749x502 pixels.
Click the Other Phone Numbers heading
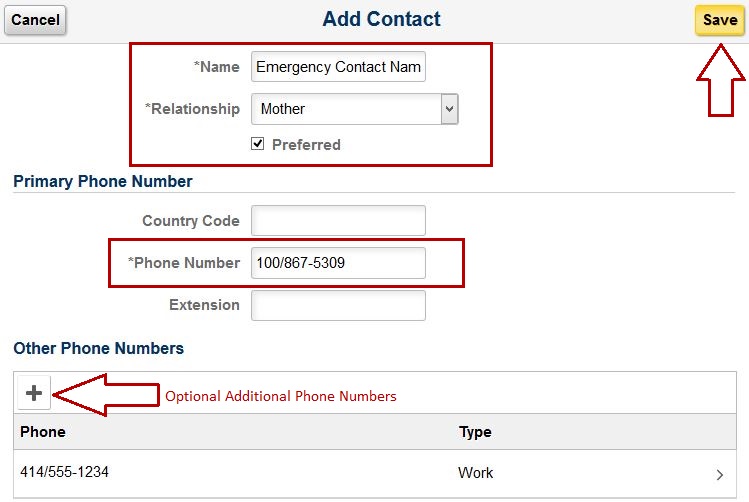pyautogui.click(x=98, y=348)
